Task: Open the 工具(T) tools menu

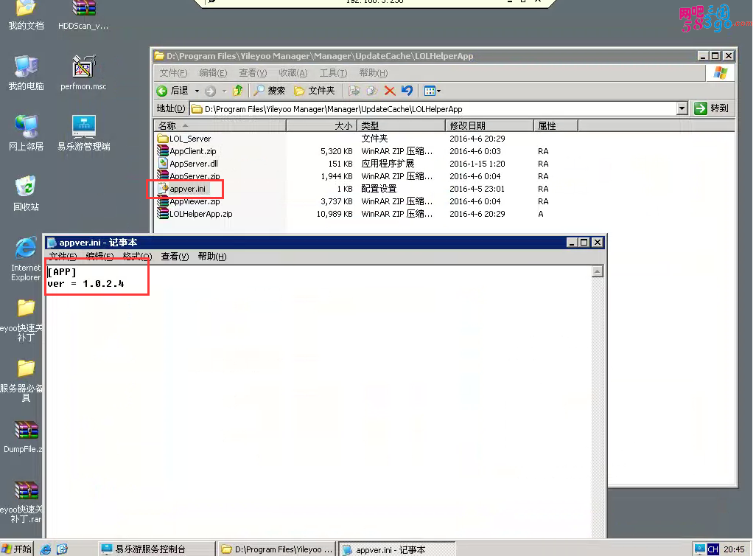Action: click(333, 73)
